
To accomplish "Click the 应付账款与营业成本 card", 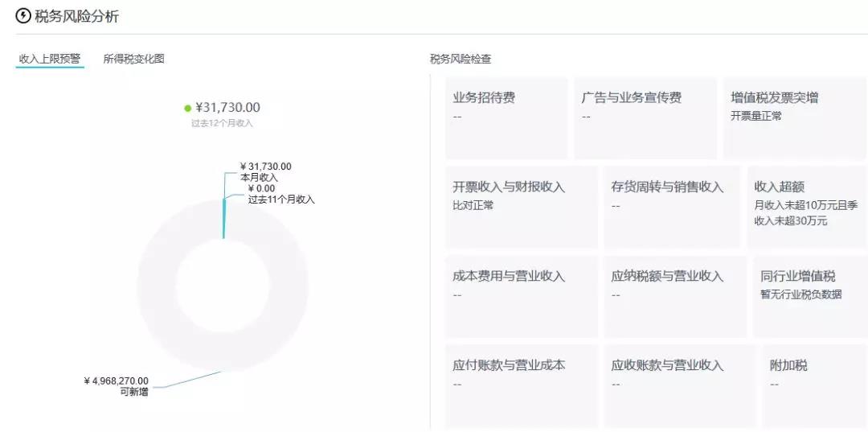I will coord(522,386).
